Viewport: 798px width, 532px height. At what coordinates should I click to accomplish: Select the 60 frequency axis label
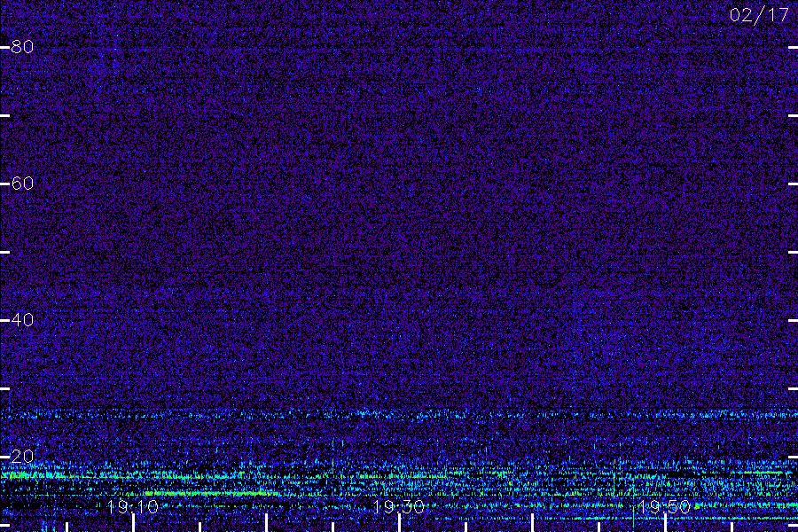point(22,184)
